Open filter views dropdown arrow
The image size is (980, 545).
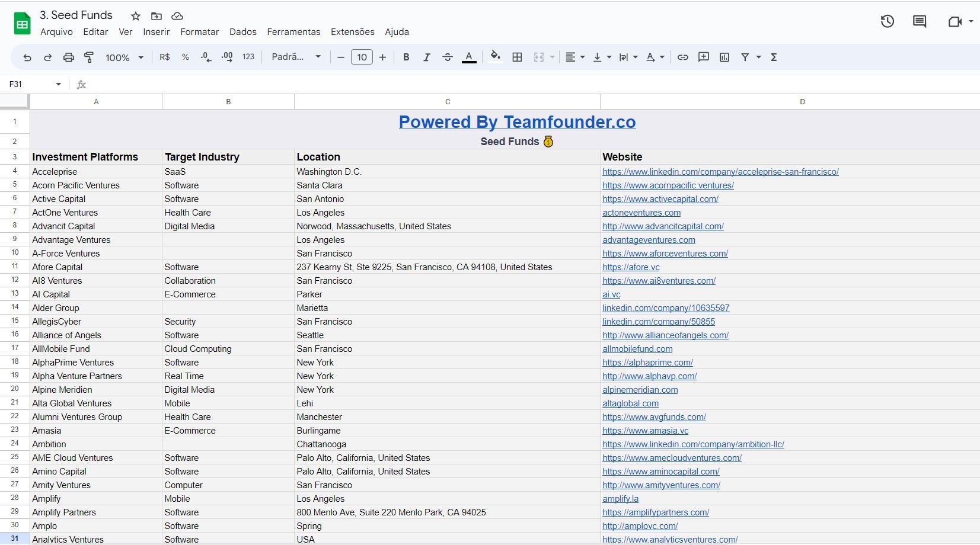pyautogui.click(x=759, y=57)
